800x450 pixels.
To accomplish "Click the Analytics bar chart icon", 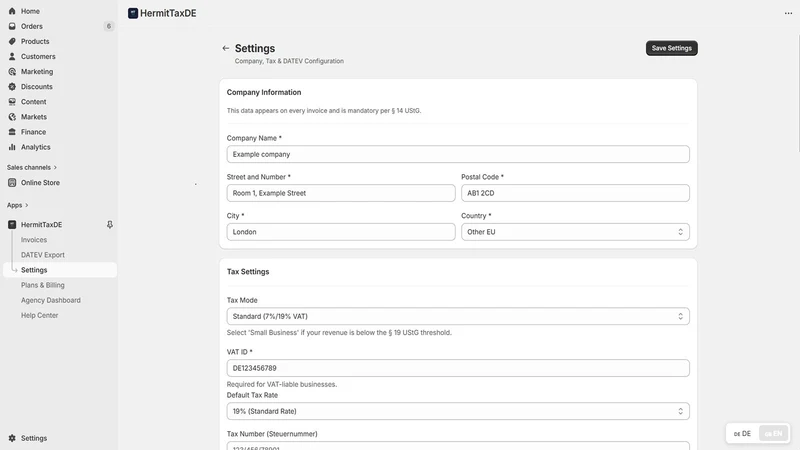I will [12, 147].
